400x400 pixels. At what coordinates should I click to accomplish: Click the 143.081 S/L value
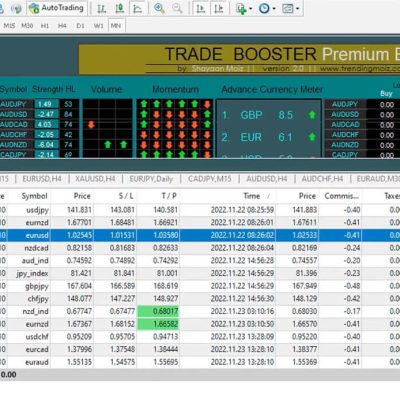pos(122,210)
